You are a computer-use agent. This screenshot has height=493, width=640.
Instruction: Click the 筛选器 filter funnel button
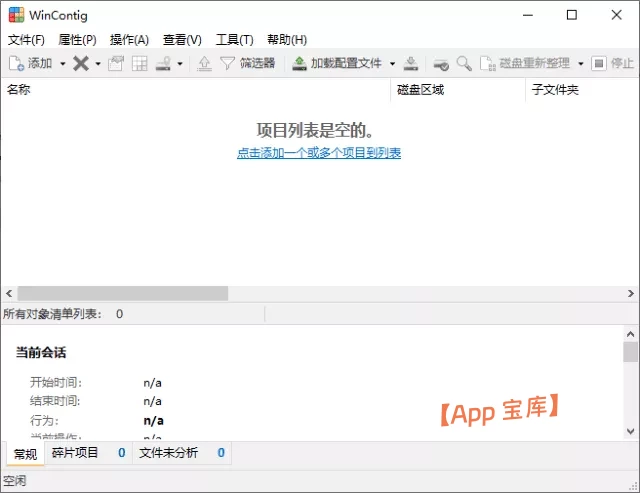point(247,63)
